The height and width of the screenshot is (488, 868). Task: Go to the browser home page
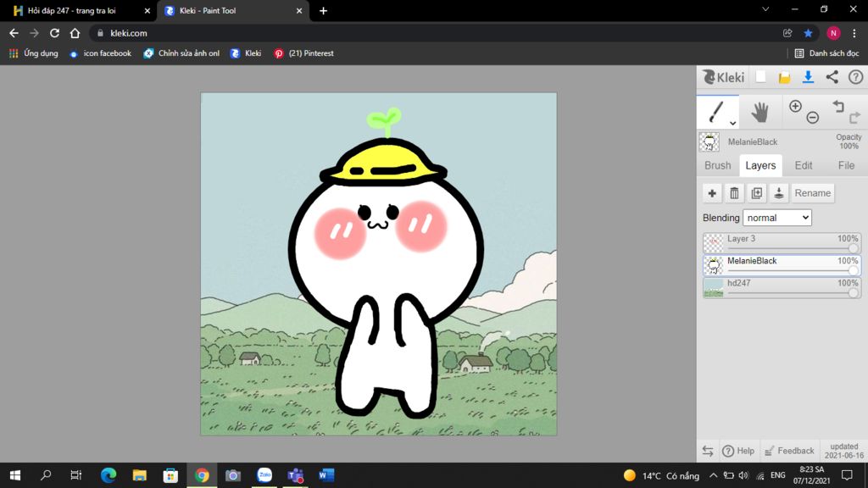(x=75, y=33)
